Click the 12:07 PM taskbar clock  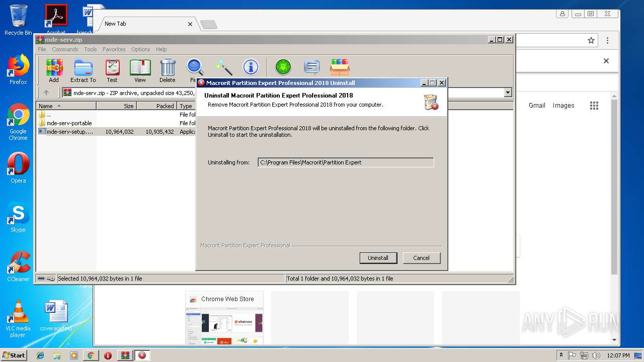coord(618,355)
